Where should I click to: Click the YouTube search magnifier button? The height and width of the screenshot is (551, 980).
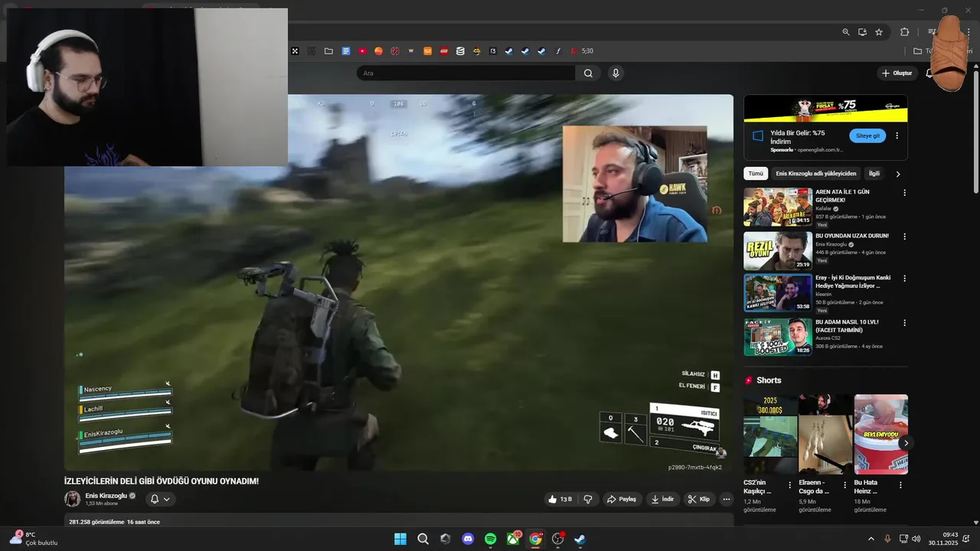point(588,73)
